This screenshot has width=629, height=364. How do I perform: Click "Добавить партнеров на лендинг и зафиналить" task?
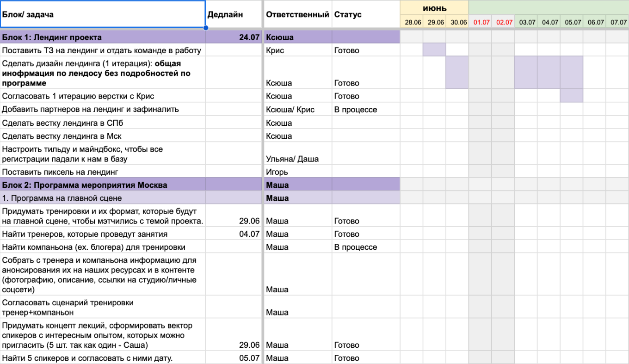pyautogui.click(x=103, y=110)
